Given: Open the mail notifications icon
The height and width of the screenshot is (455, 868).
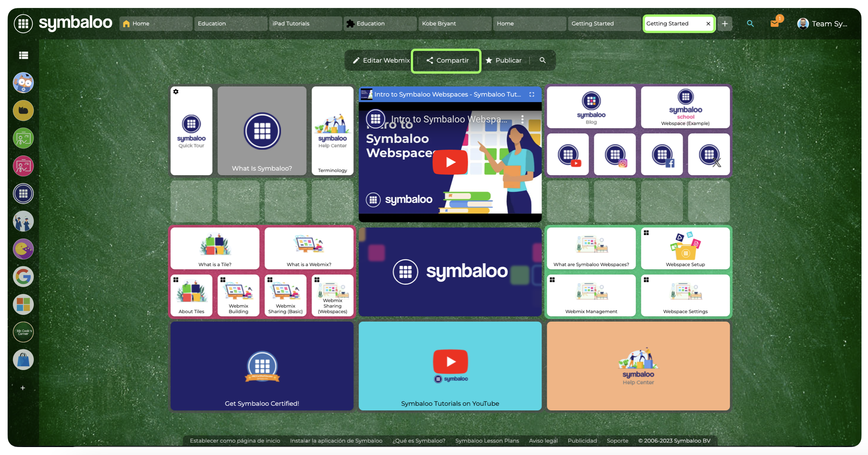Looking at the screenshot, I should (x=775, y=23).
